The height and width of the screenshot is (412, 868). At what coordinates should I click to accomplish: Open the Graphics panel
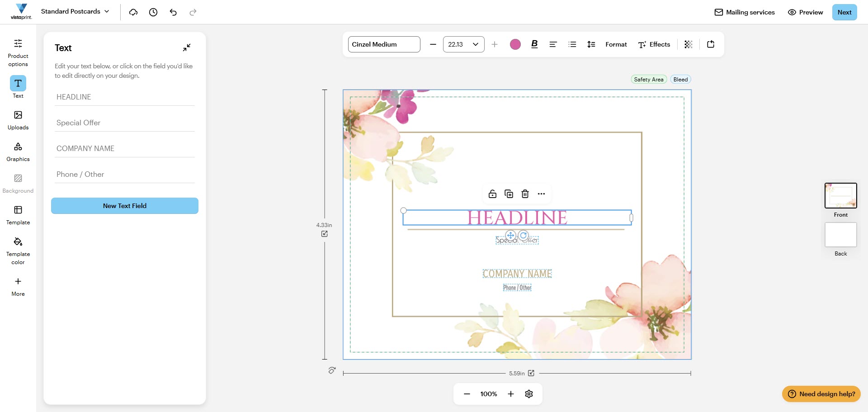18,152
